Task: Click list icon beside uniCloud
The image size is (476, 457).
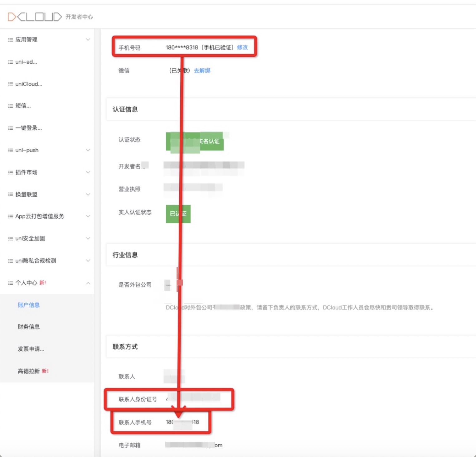Action: 11,84
